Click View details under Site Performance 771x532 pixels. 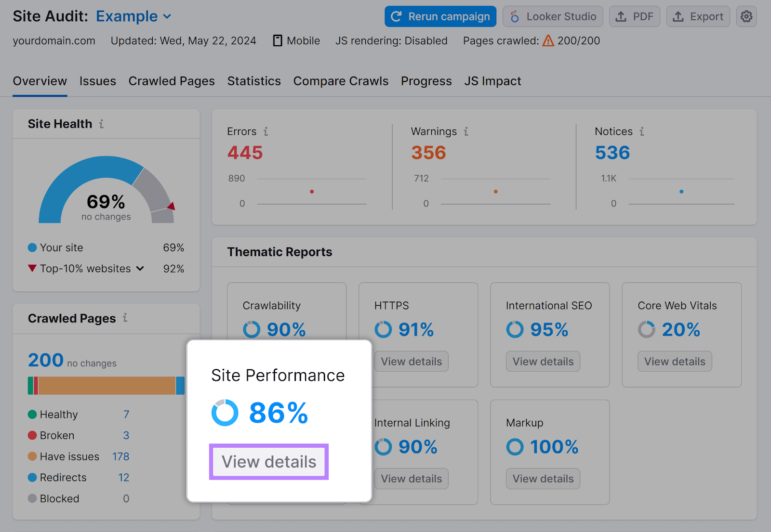268,461
